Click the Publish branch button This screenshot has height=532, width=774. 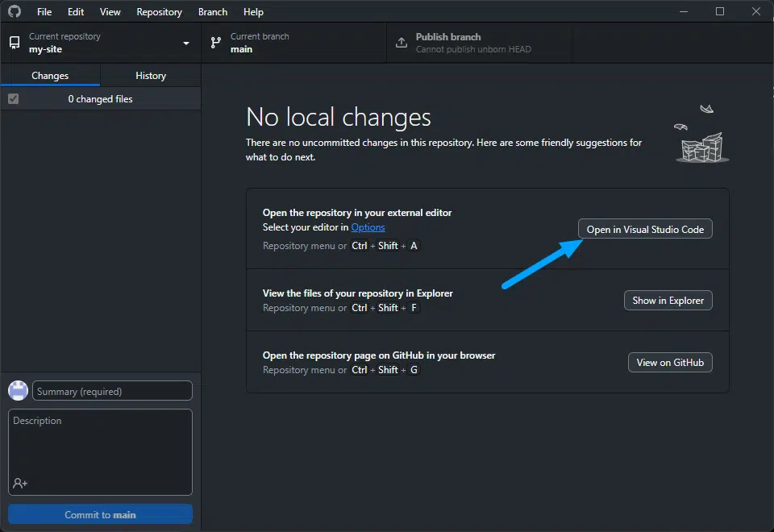[x=479, y=43]
